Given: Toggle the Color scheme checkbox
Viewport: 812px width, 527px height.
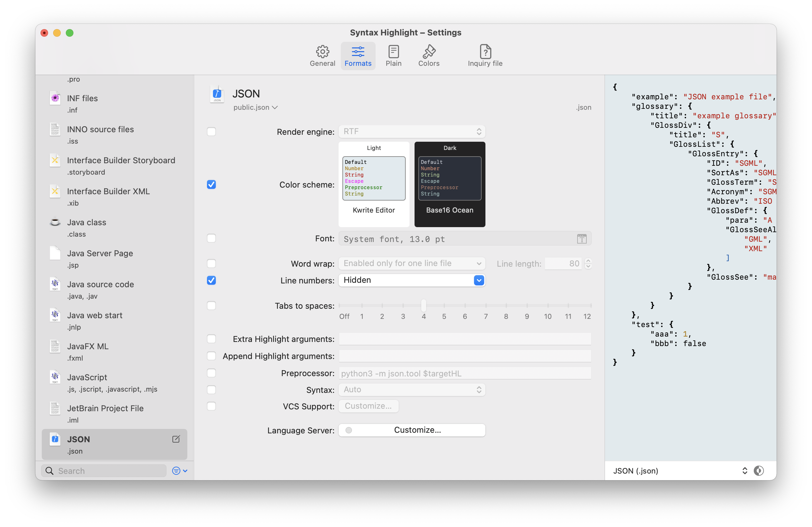Looking at the screenshot, I should point(211,184).
